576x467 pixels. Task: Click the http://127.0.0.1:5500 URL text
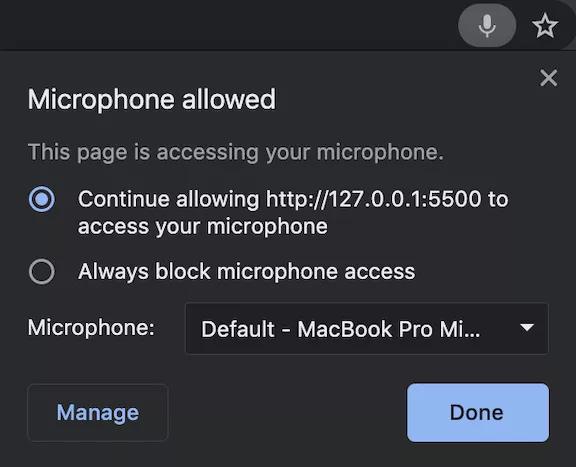point(374,199)
